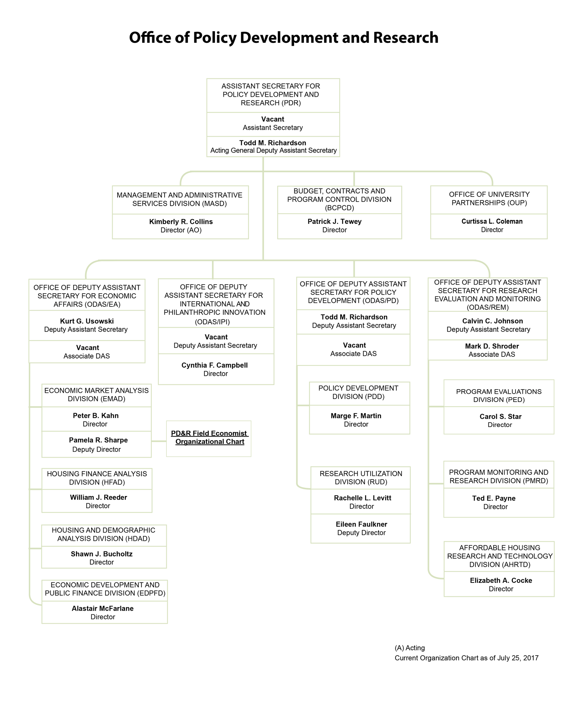Select the Assistant Secretary PDR top-level box

[294, 90]
